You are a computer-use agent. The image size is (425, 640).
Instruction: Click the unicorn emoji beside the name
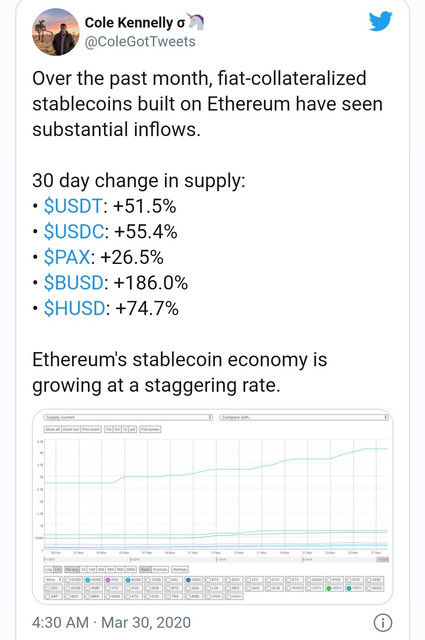196,22
